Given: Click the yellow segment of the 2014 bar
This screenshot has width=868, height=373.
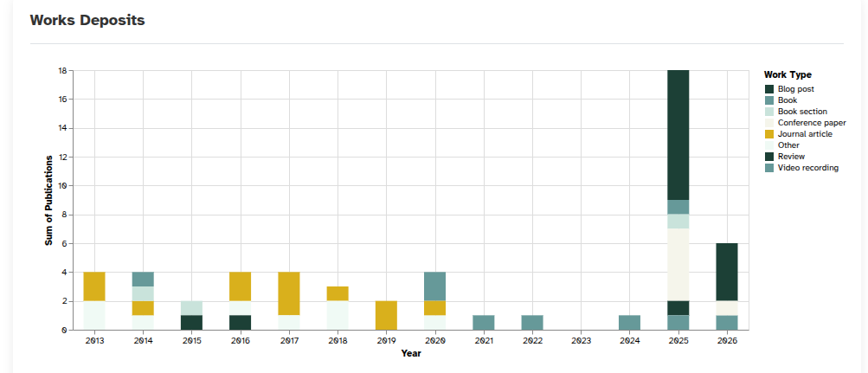Looking at the screenshot, I should [143, 308].
